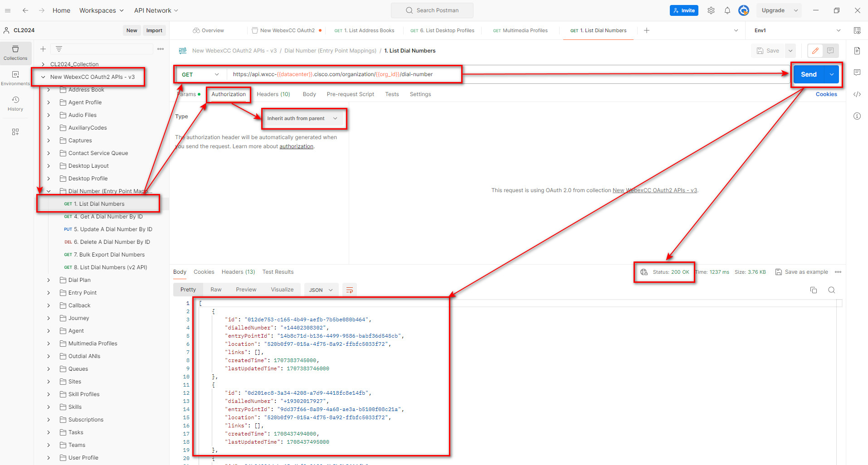Open the Cookies link

(x=826, y=94)
